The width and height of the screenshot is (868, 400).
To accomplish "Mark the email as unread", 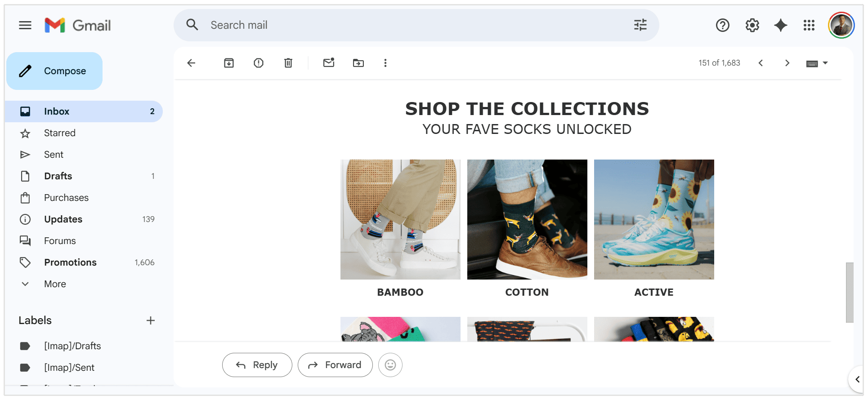I will (x=328, y=63).
